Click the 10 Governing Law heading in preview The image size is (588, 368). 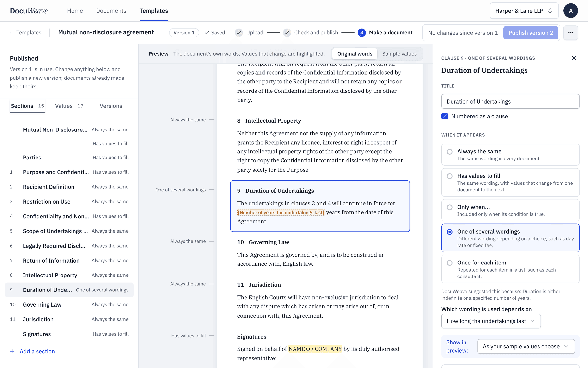click(263, 242)
